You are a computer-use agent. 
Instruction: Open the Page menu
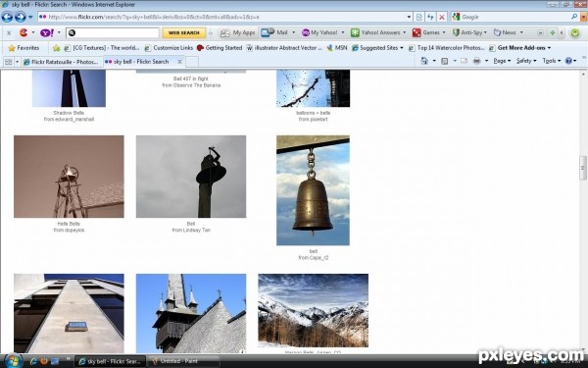502,61
